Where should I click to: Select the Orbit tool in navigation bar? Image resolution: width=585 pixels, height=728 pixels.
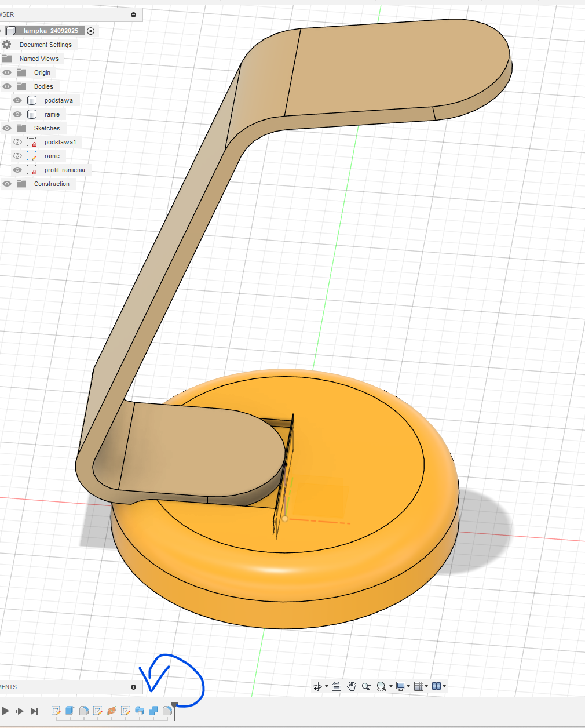[317, 686]
